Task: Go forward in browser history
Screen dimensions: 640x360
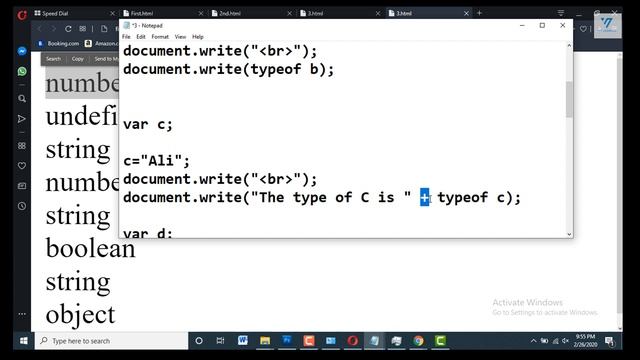Action: click(x=53, y=29)
